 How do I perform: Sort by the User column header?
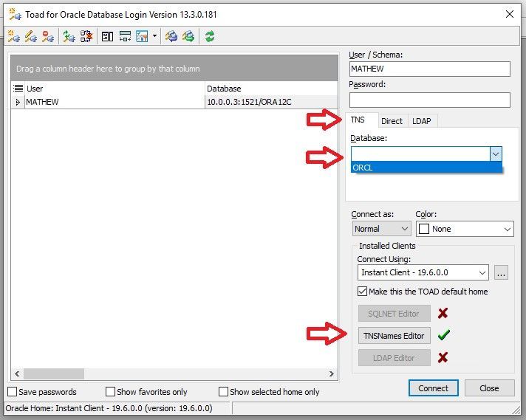pyautogui.click(x=115, y=89)
